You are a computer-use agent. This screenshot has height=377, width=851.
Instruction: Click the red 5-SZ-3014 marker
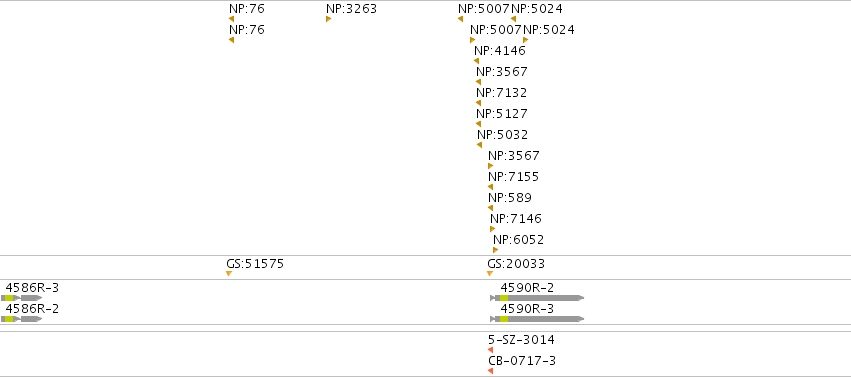[x=490, y=350]
